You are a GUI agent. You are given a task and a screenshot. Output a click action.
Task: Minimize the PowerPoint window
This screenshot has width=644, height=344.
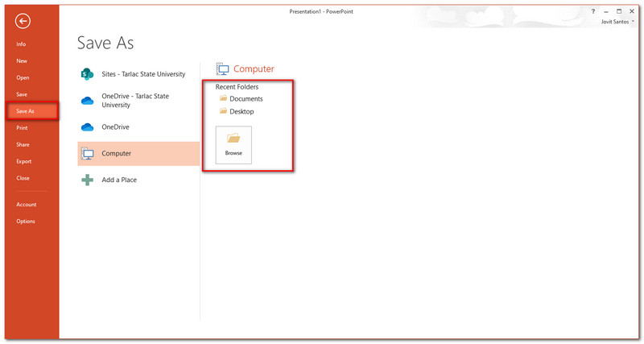pyautogui.click(x=606, y=11)
